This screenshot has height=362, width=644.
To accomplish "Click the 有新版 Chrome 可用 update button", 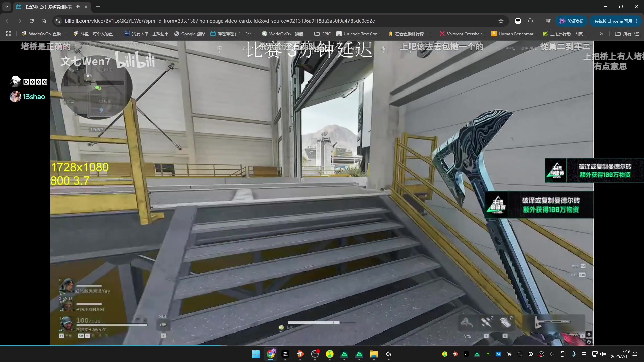I will tap(612, 21).
